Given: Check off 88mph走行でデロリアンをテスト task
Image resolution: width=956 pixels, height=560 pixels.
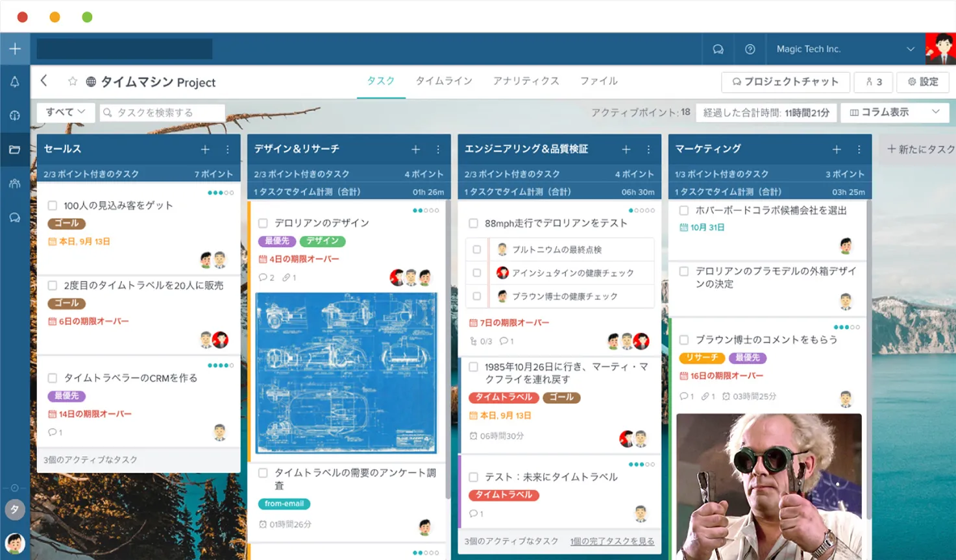Looking at the screenshot, I should [x=473, y=223].
